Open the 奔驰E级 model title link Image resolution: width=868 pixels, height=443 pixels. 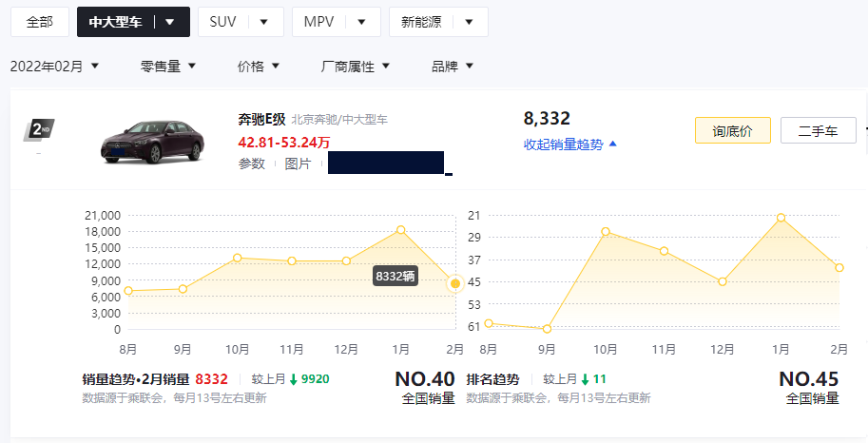(261, 119)
